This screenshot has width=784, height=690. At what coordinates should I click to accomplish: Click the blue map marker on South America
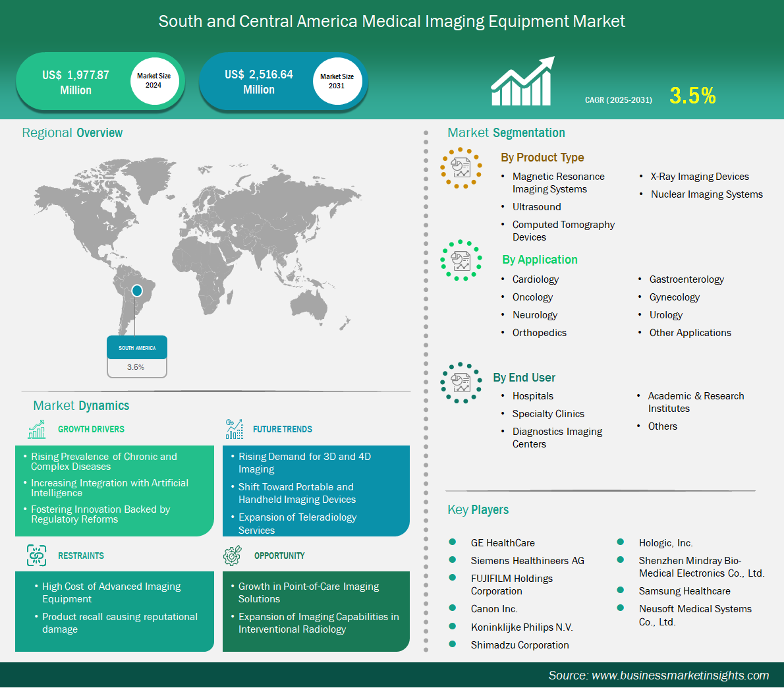point(136,290)
